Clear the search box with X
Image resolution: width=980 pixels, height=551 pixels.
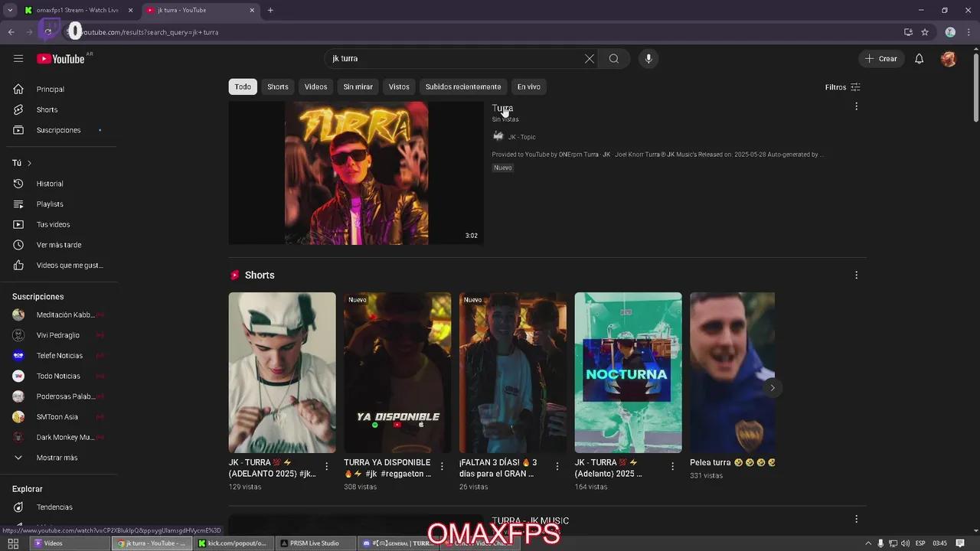590,59
